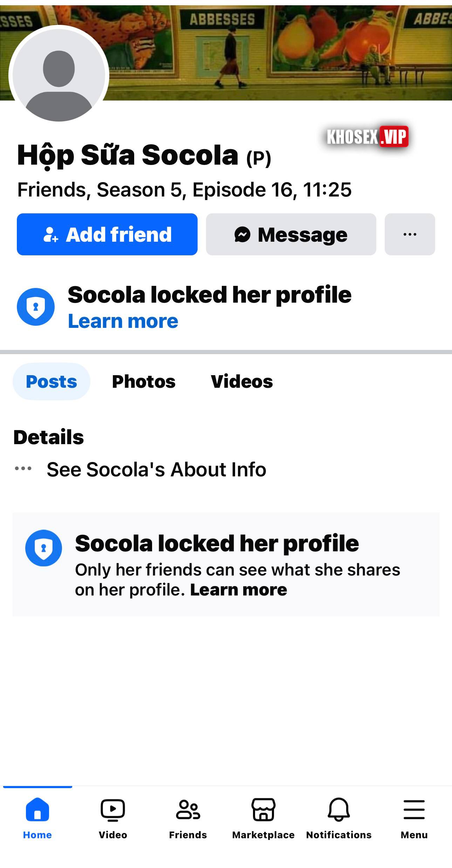
Task: Tap the locked profile shield icon near the top
Action: point(36,307)
